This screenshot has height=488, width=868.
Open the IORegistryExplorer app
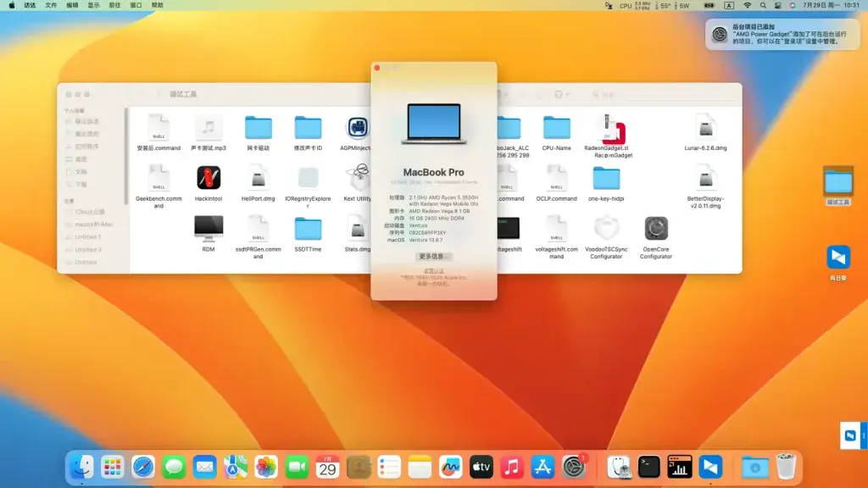pos(308,178)
